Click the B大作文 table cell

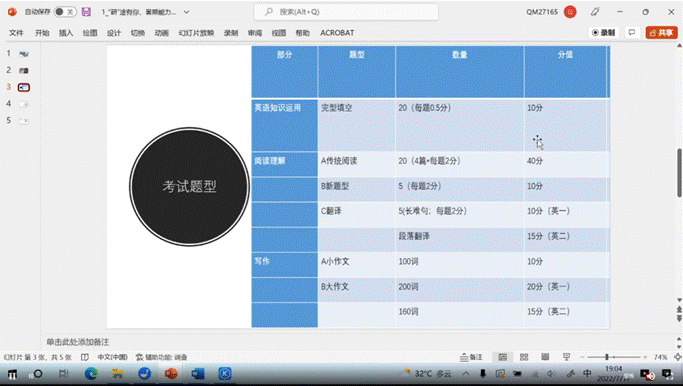pyautogui.click(x=357, y=290)
